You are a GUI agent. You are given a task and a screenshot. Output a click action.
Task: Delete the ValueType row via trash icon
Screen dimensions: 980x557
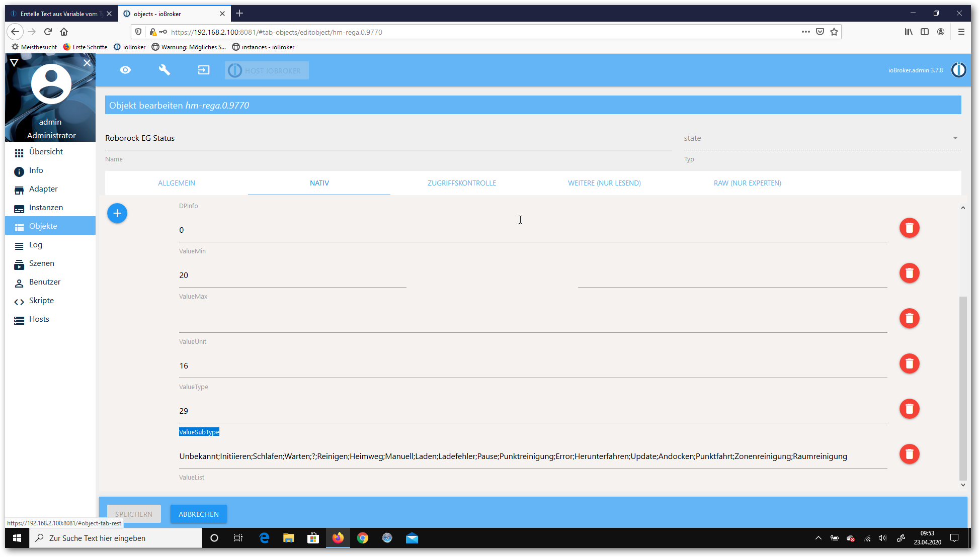coord(909,409)
